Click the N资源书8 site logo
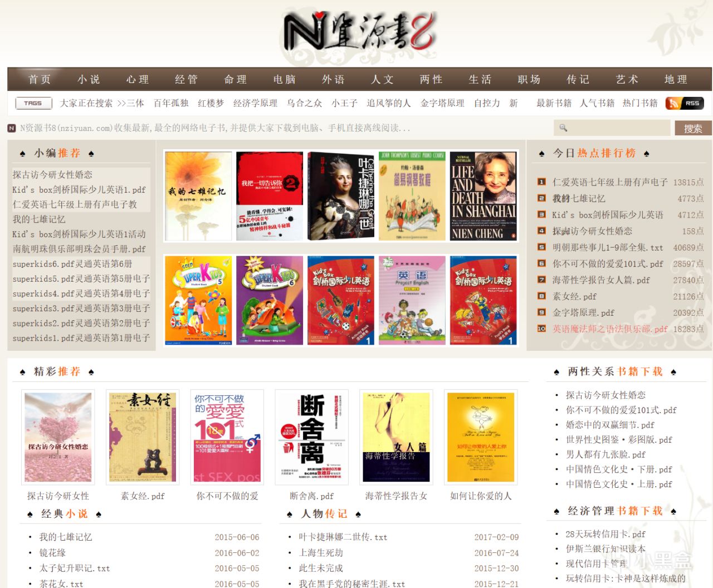The height and width of the screenshot is (588, 713). [x=359, y=32]
